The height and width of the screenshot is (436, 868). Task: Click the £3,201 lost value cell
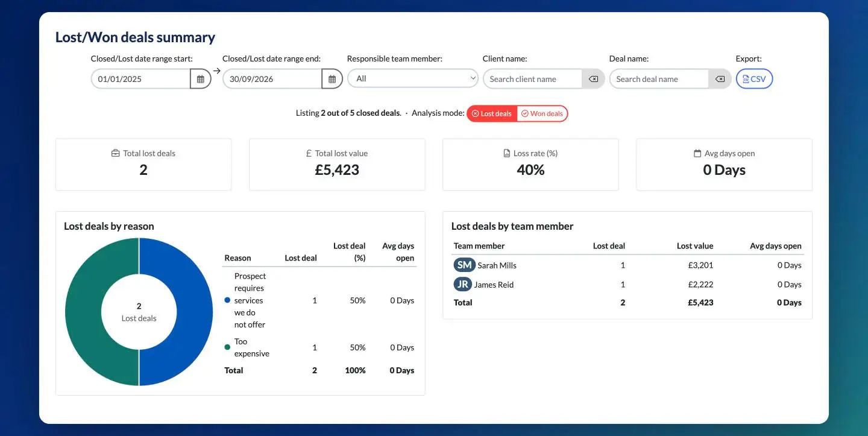700,265
